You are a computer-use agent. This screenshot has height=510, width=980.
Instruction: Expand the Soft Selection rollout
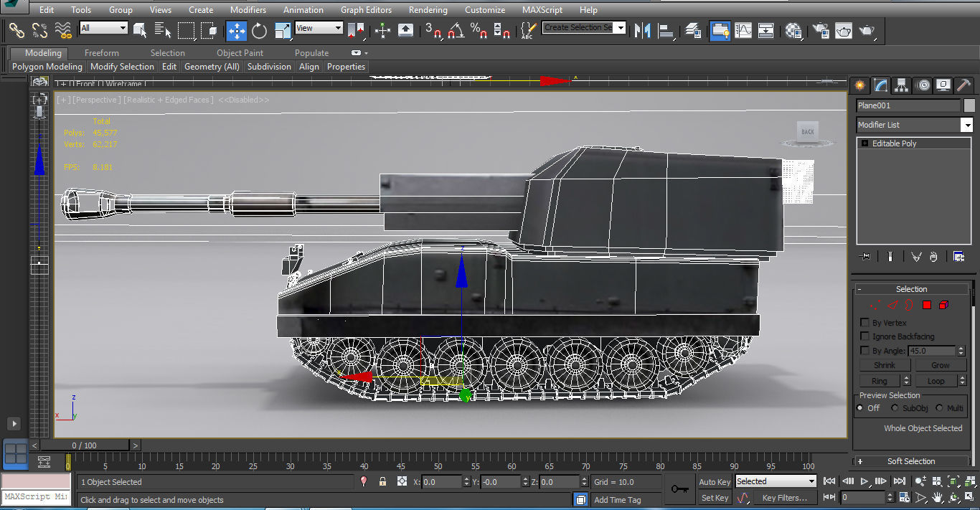pyautogui.click(x=911, y=461)
